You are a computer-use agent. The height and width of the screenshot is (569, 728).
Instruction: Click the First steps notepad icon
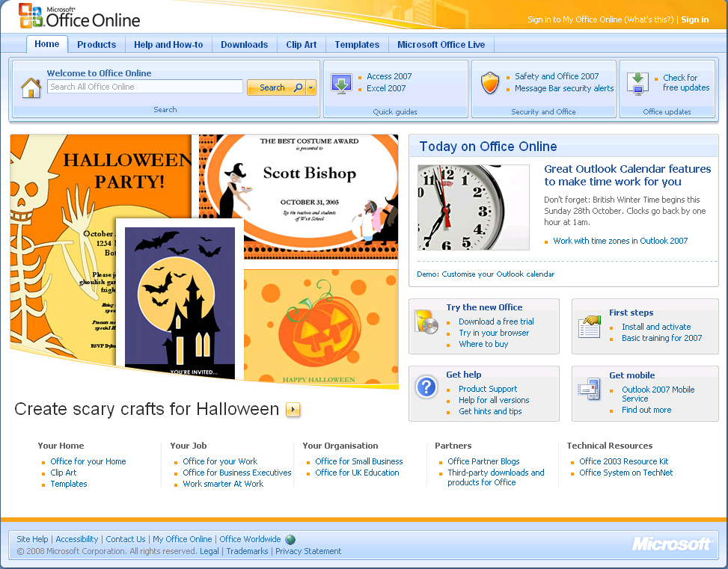(x=589, y=326)
